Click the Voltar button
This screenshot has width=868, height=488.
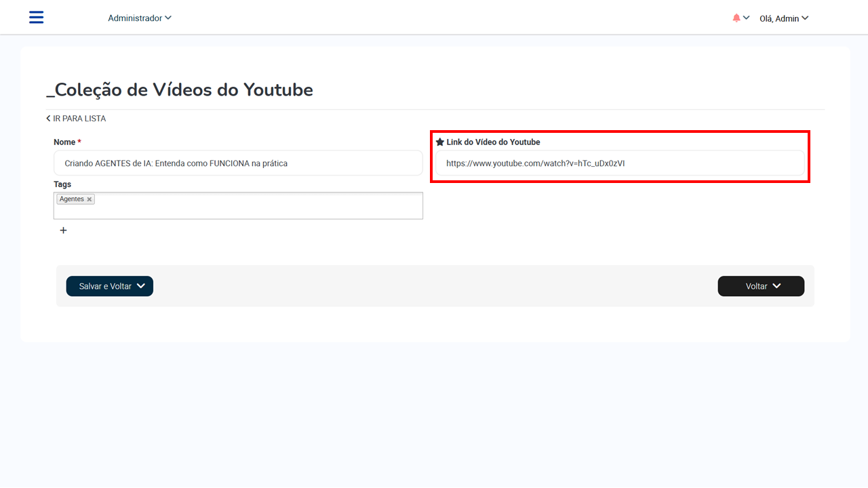761,286
